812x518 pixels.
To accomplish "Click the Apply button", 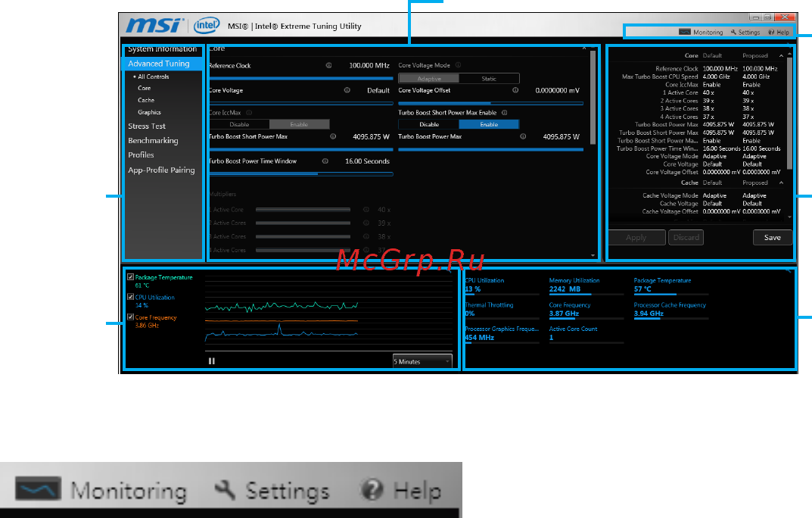I will (636, 237).
